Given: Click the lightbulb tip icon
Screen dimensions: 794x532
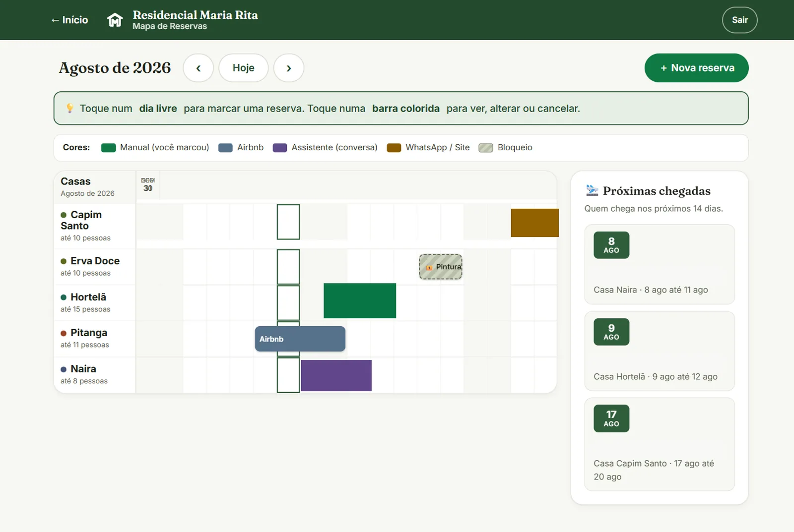Looking at the screenshot, I should point(70,108).
